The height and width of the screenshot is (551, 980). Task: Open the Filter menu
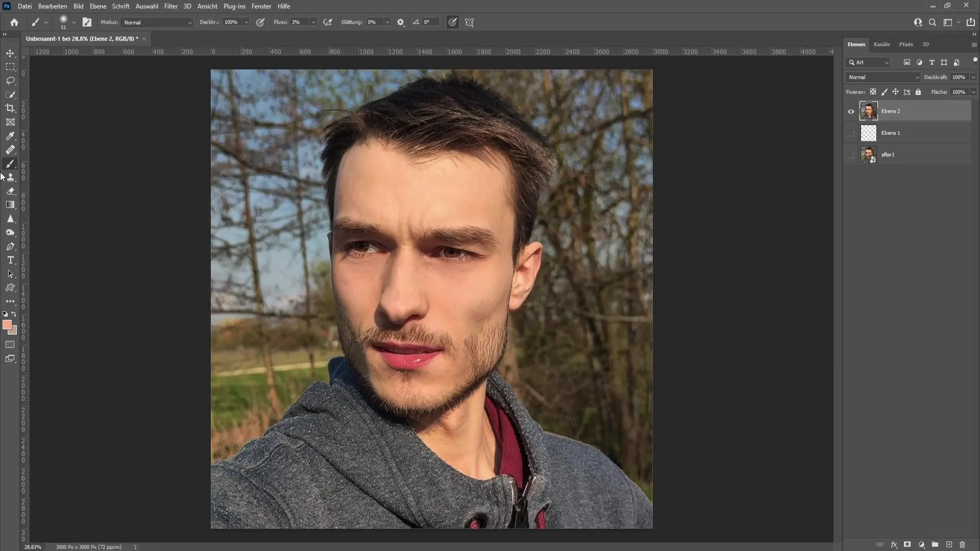(170, 6)
